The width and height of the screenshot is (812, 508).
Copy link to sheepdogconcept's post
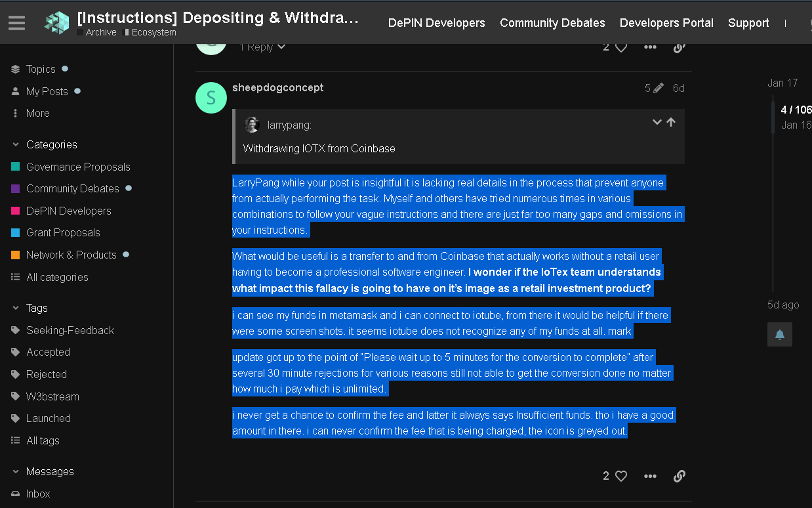coord(680,476)
